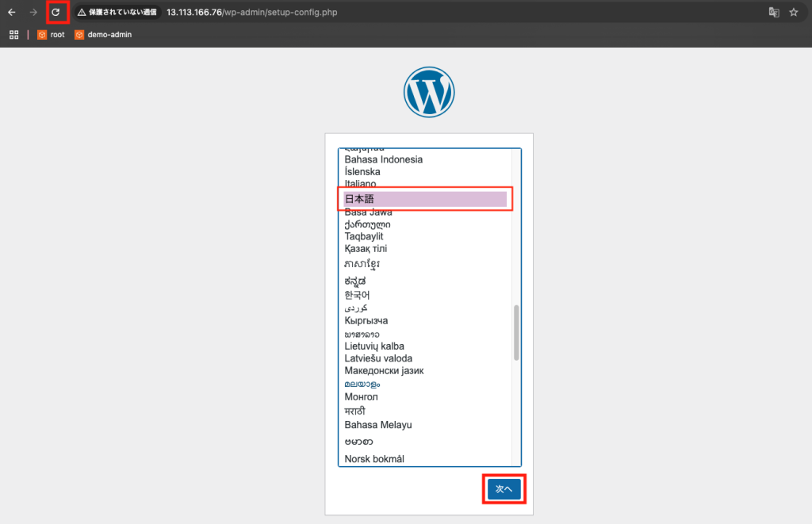
Task: Select Norsk bokmål language
Action: [x=425, y=459]
